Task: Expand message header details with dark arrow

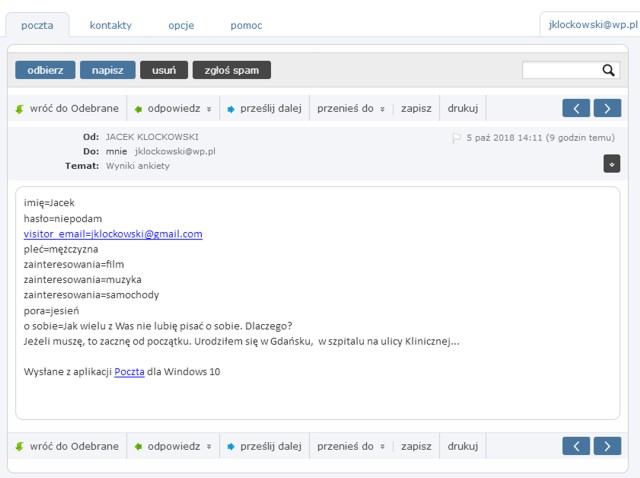Action: click(x=611, y=163)
